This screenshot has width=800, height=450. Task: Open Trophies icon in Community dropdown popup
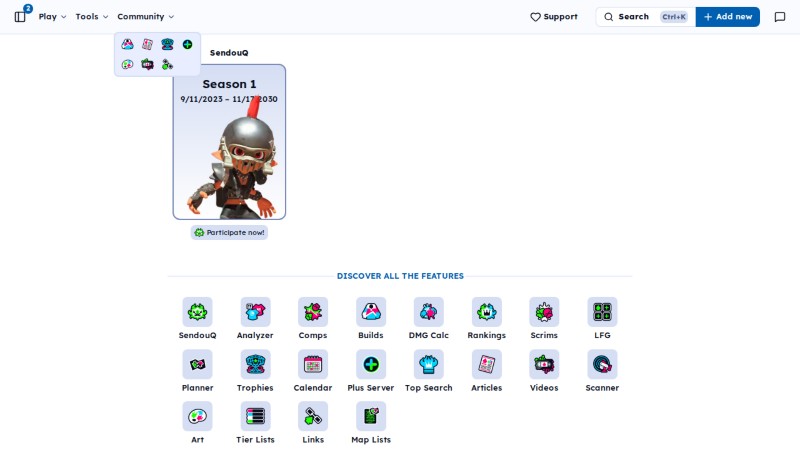167,44
